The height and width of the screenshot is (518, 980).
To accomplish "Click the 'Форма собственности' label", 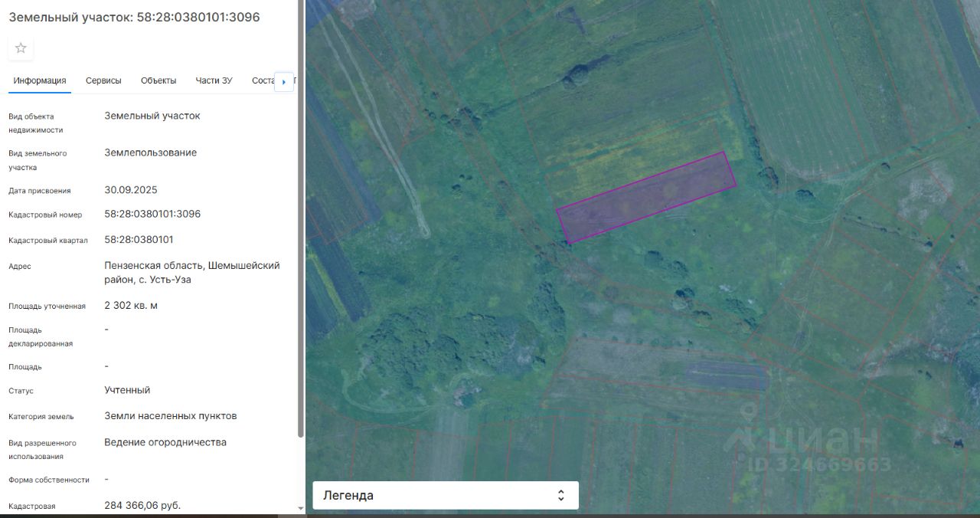I will pos(49,480).
